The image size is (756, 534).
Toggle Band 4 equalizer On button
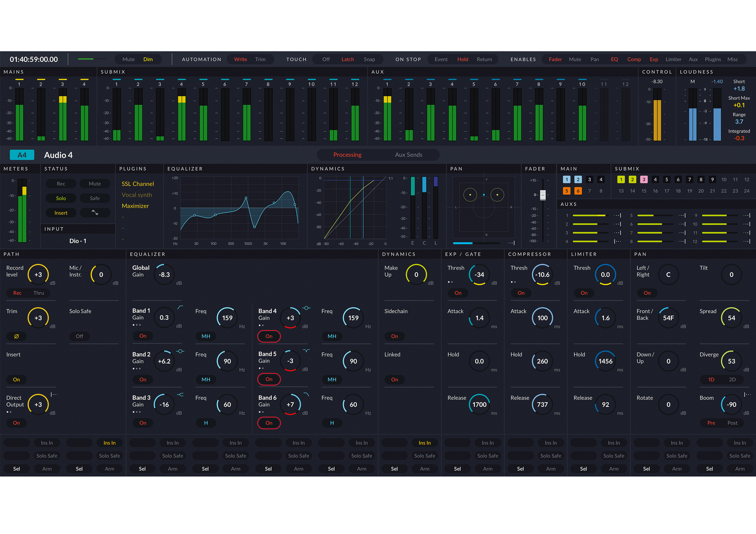269,336
